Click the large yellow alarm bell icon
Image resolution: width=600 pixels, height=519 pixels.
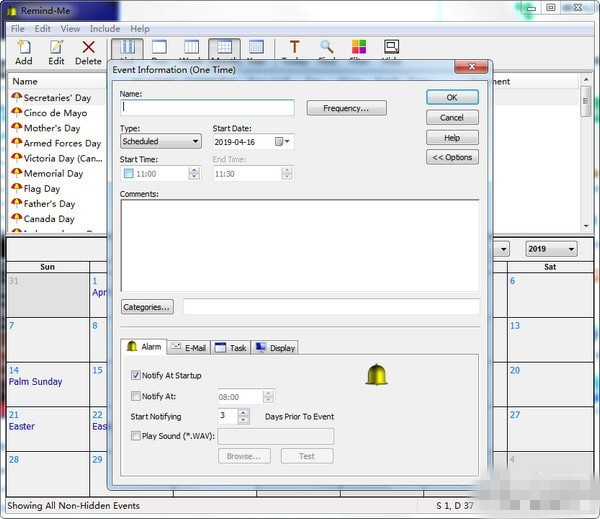[376, 375]
